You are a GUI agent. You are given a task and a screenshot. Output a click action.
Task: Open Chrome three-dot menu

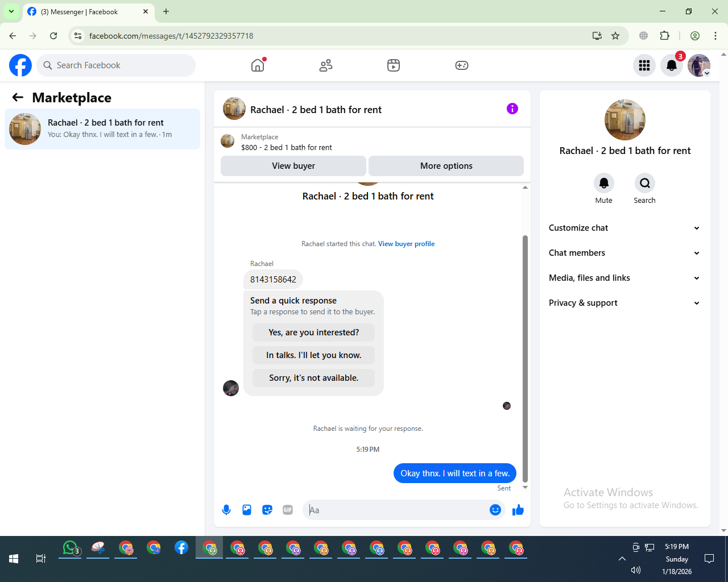click(x=715, y=36)
